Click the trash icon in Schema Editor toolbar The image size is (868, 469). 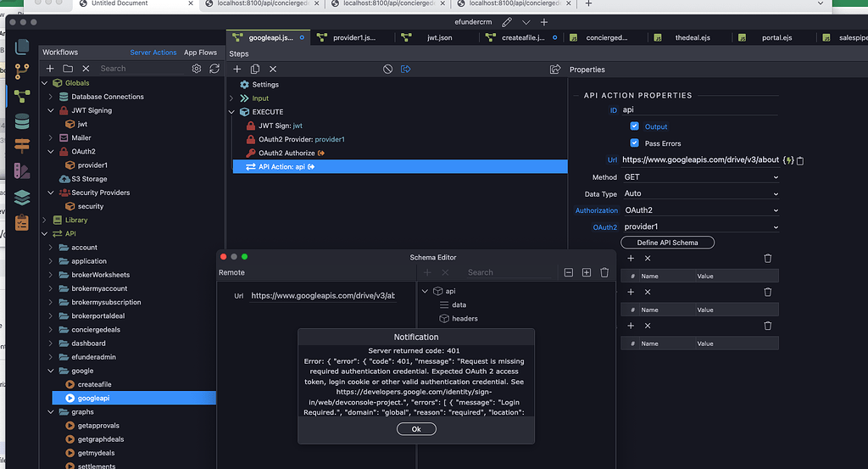coord(604,272)
